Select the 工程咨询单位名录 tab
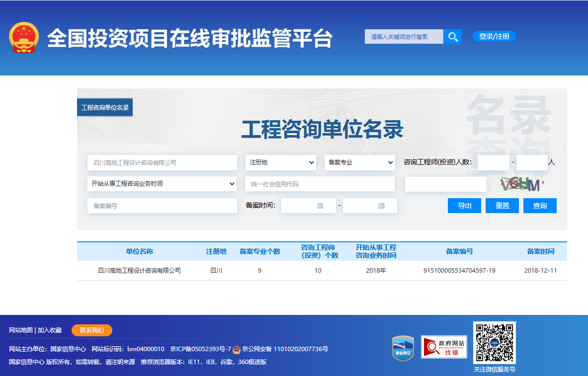This screenshot has width=588, height=376. [x=105, y=108]
